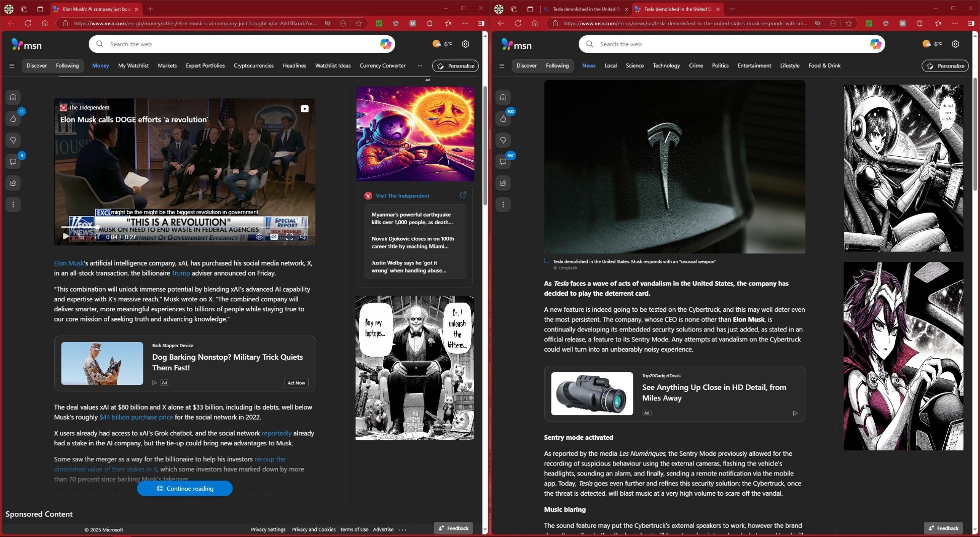The image size is (980, 537).
Task: Open the Visit The Independent link
Action: click(402, 196)
